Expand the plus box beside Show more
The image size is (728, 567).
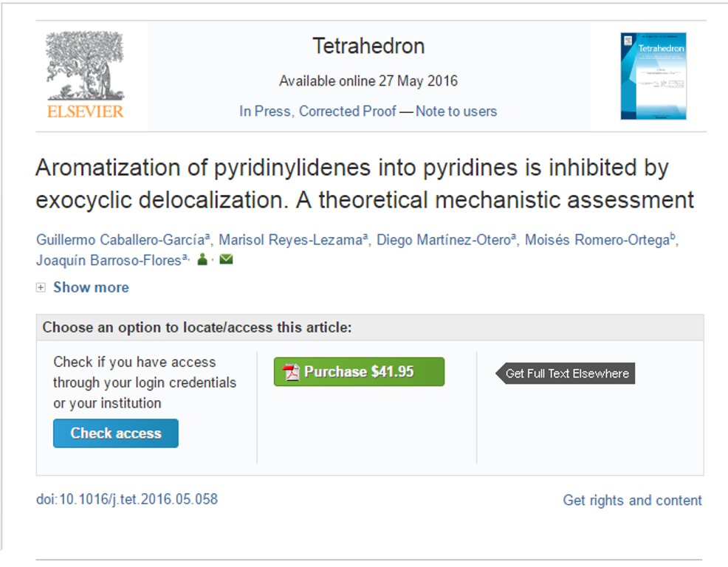click(x=41, y=287)
